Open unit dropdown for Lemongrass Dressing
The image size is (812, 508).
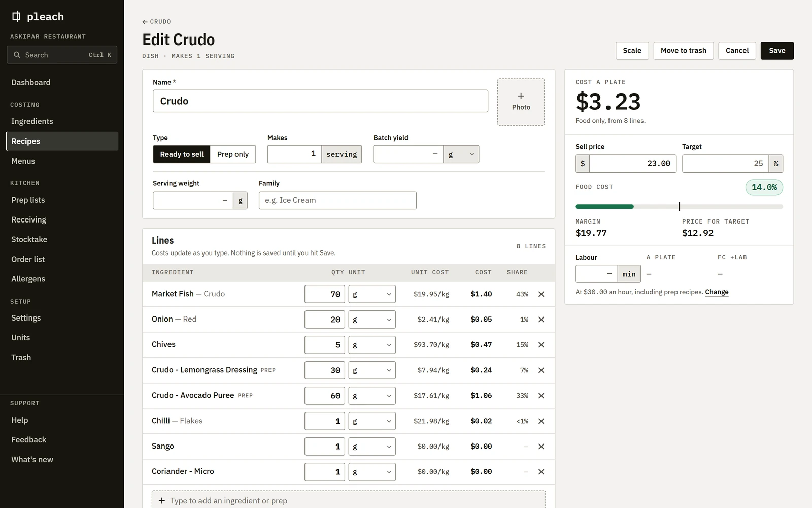(x=372, y=370)
